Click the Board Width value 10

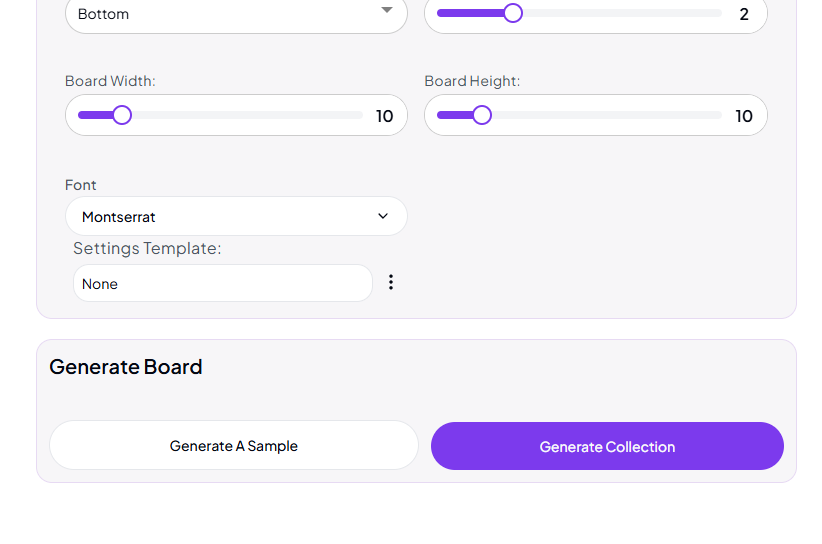(385, 116)
